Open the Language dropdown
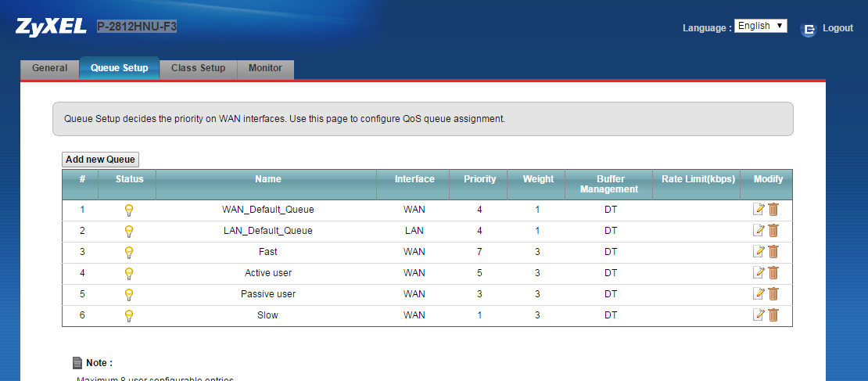 pyautogui.click(x=761, y=26)
